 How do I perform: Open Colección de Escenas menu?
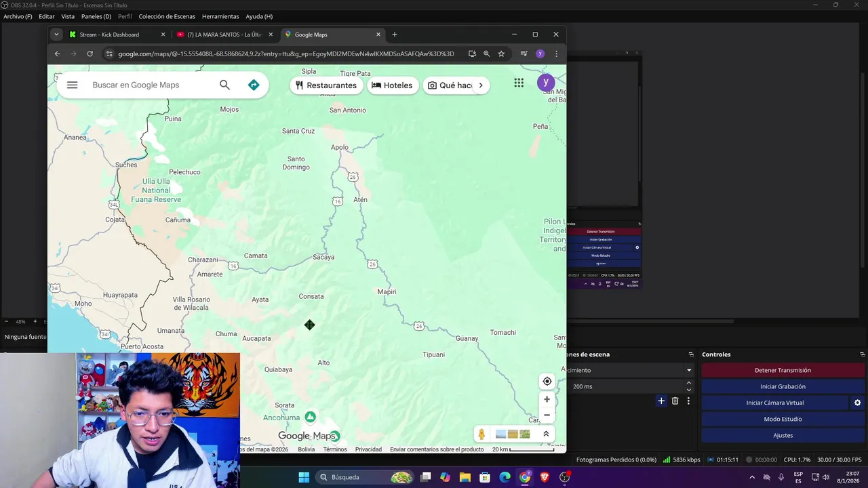pyautogui.click(x=167, y=16)
